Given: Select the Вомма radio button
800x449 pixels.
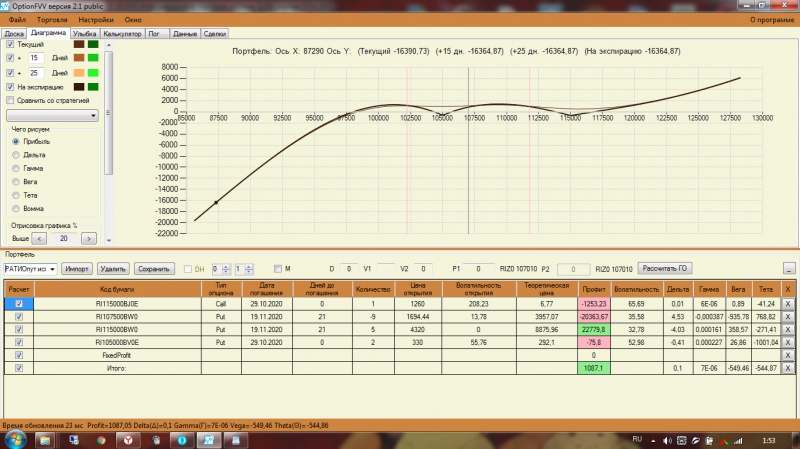Looking at the screenshot, I should [16, 208].
